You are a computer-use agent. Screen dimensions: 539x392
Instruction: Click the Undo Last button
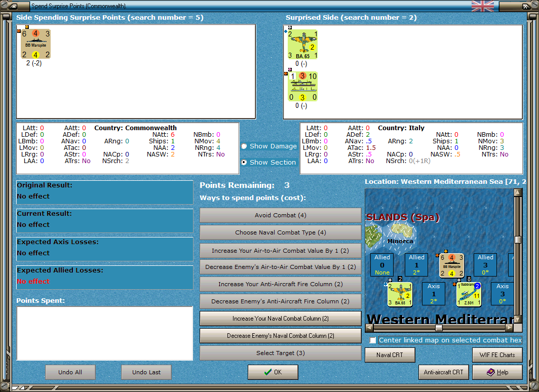click(x=146, y=372)
